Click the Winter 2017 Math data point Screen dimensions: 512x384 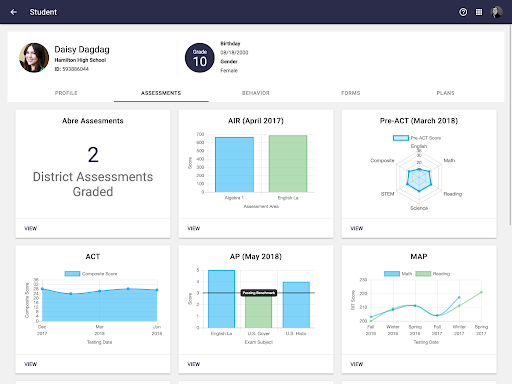(x=459, y=297)
